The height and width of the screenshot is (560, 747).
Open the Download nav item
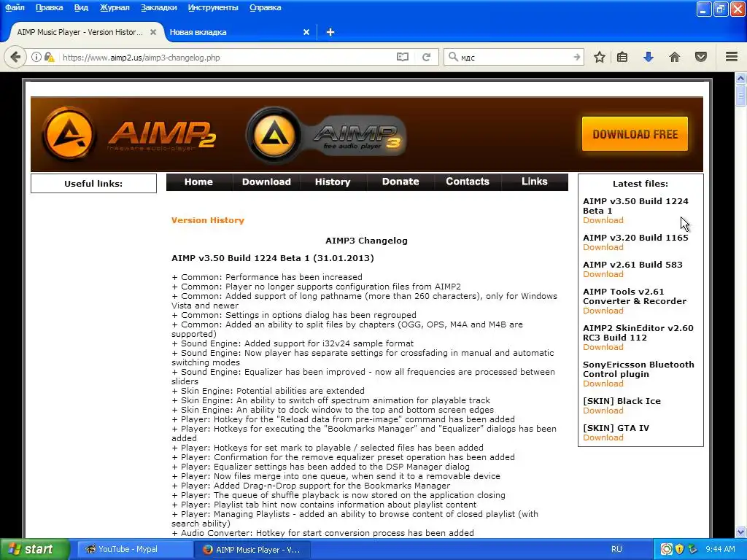[x=266, y=182]
